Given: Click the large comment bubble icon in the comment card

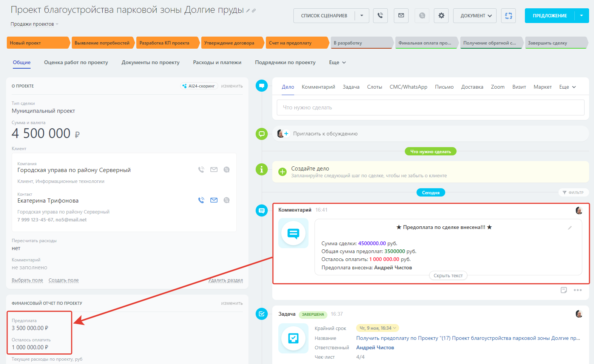Looking at the screenshot, I should pos(293,233).
